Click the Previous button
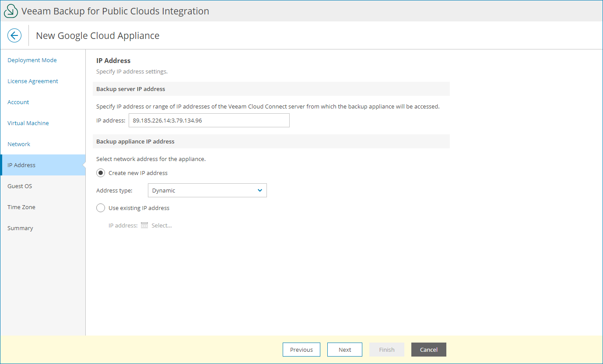 [301, 350]
